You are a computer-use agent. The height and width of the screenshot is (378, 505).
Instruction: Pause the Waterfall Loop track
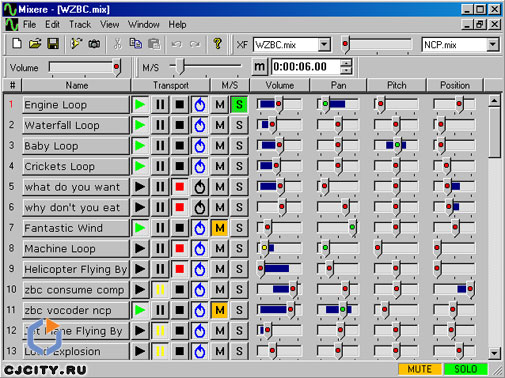coord(160,125)
